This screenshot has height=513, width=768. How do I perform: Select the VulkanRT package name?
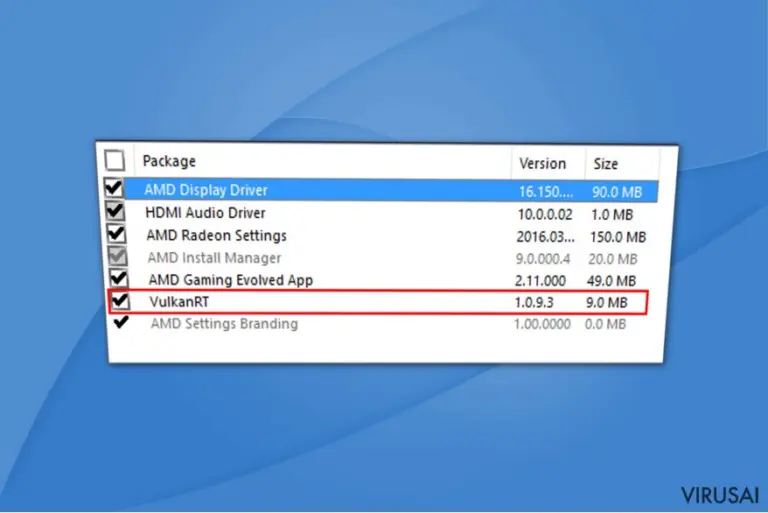click(x=179, y=301)
